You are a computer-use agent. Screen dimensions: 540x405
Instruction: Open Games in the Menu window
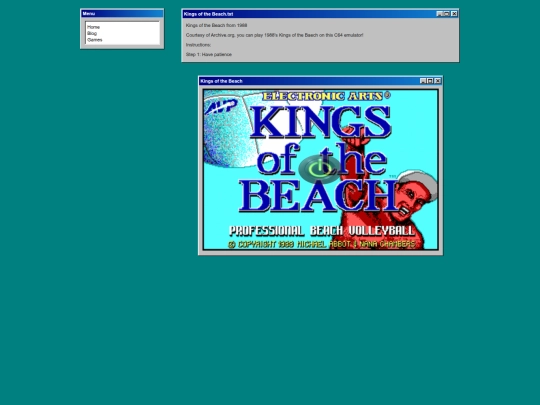coord(95,40)
